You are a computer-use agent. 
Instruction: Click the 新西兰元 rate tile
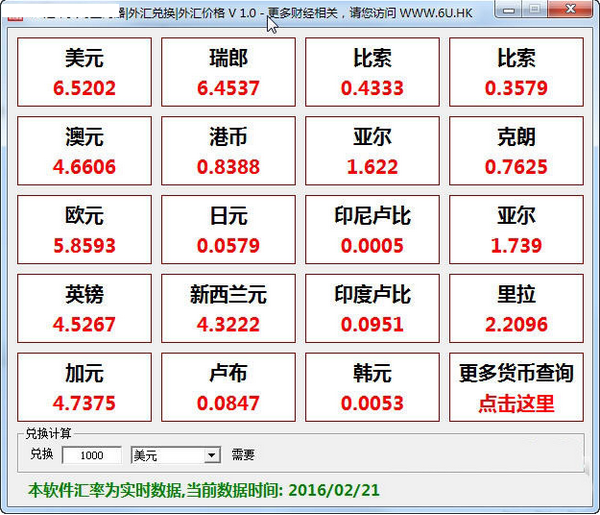(x=229, y=308)
